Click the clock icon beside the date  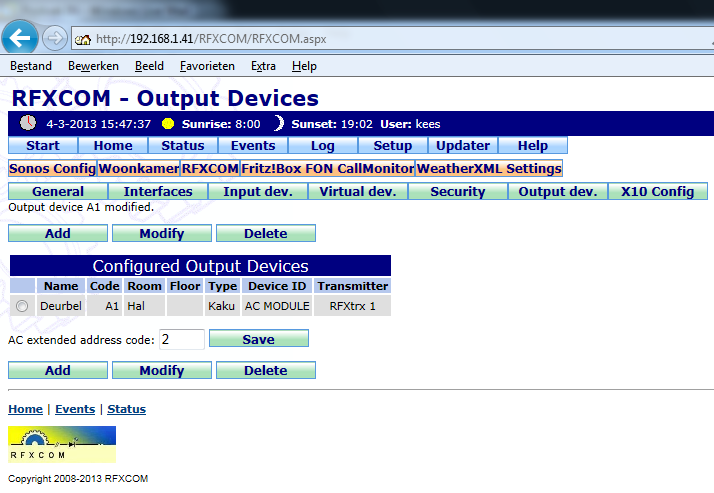pyautogui.click(x=28, y=123)
